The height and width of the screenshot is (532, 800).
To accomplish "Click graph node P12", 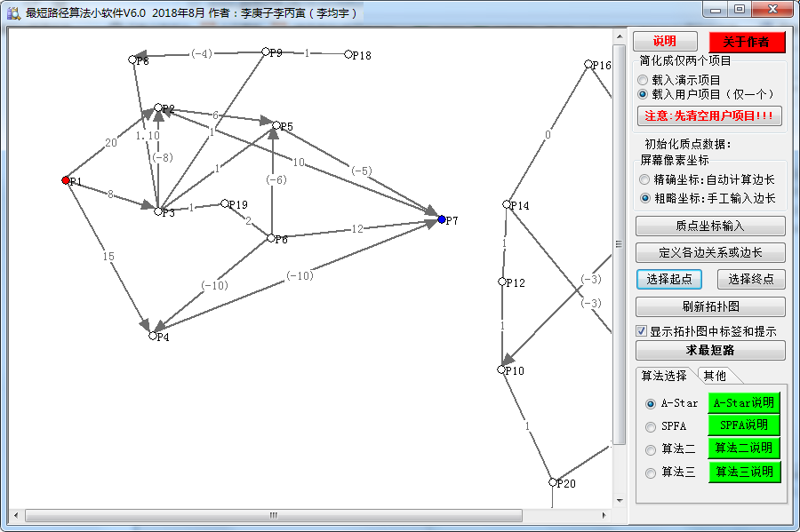I will [x=502, y=282].
